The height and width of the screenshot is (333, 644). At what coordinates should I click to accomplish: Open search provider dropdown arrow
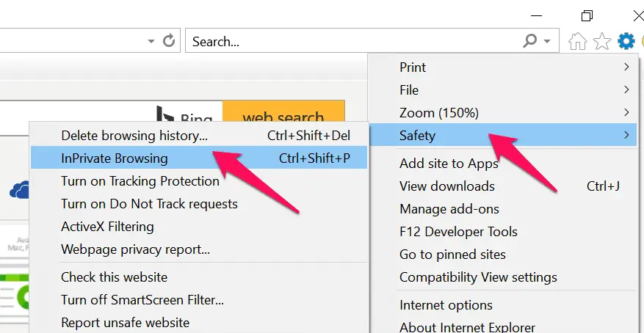pyautogui.click(x=547, y=41)
